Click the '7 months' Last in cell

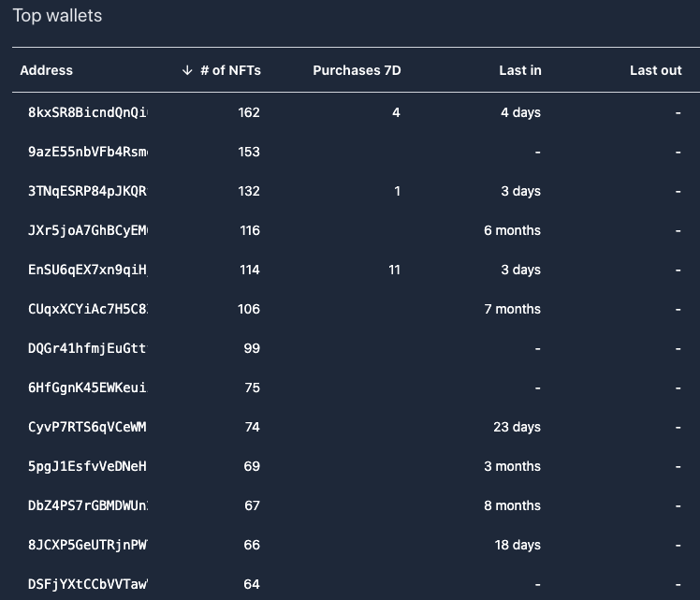513,309
